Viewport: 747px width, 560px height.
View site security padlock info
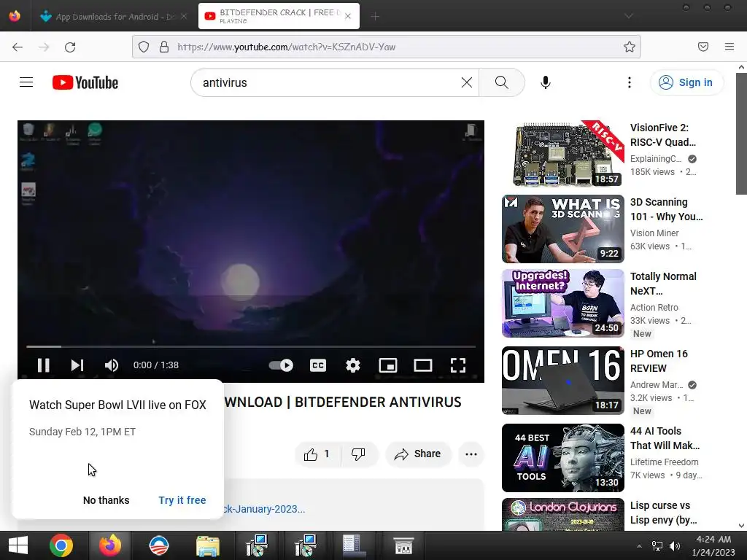click(x=164, y=47)
